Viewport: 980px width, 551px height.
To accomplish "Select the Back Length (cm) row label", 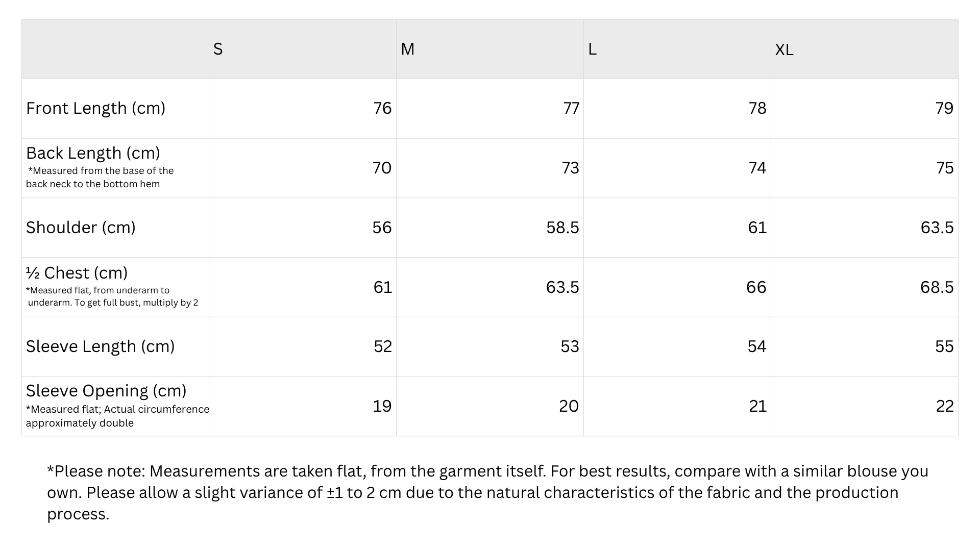I will [x=93, y=153].
